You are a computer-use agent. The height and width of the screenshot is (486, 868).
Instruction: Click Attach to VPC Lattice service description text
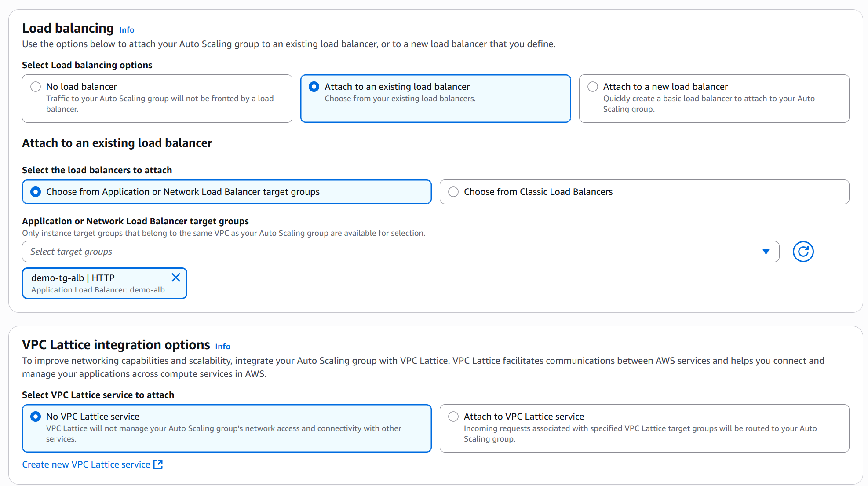640,434
